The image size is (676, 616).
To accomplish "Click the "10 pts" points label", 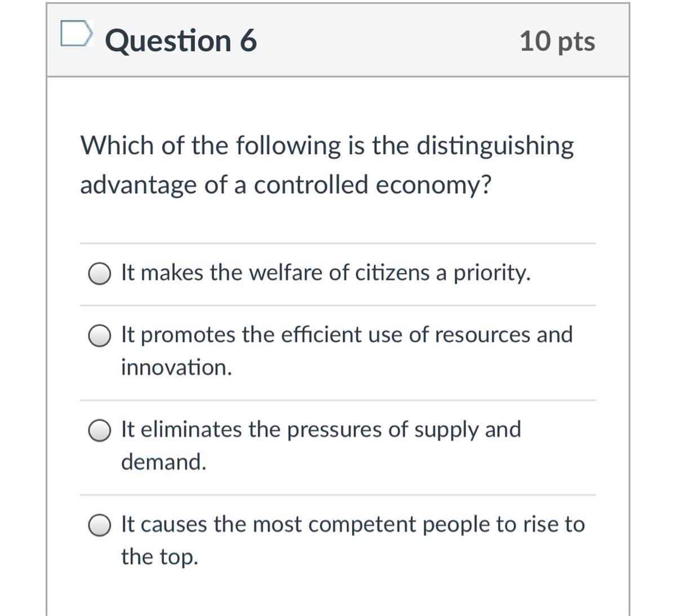I will (557, 41).
